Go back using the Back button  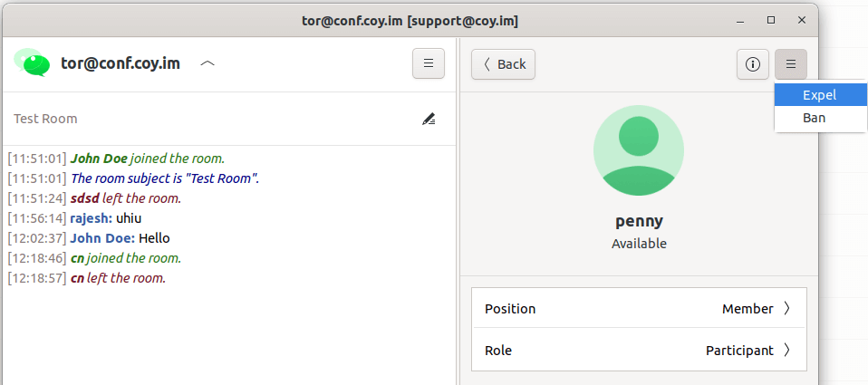[x=504, y=63]
